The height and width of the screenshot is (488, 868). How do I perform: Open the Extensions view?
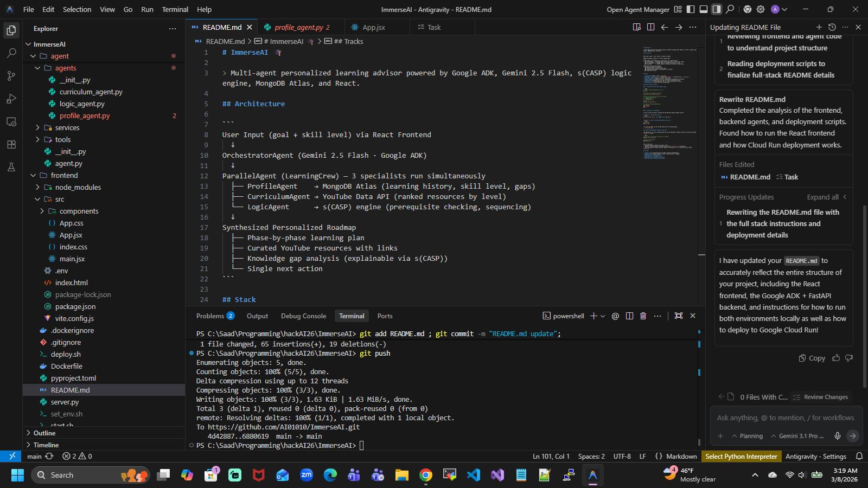(x=11, y=144)
